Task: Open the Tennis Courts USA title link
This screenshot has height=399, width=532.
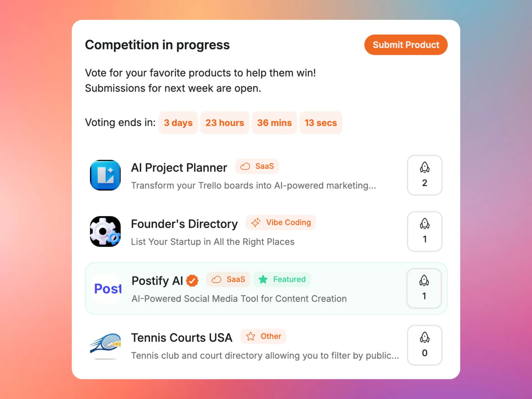Action: 181,337
